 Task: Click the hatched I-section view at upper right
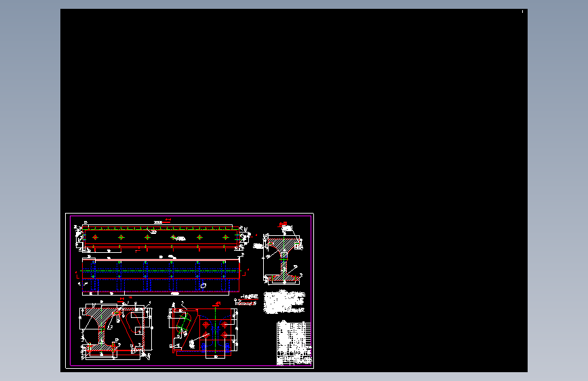(283, 254)
